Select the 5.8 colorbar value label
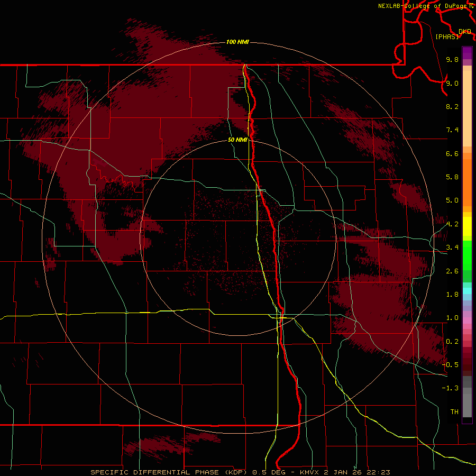 [452, 177]
